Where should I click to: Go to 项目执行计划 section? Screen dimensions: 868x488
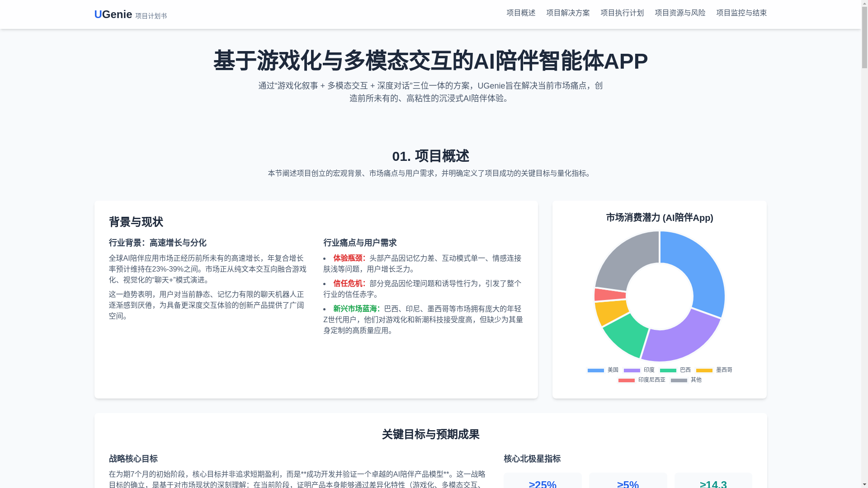pos(622,13)
